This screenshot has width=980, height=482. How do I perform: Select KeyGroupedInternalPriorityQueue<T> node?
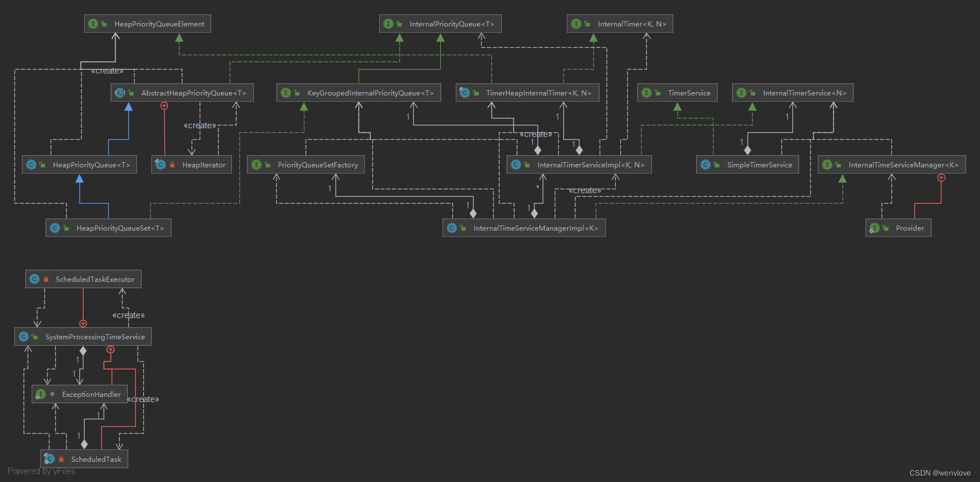[359, 93]
